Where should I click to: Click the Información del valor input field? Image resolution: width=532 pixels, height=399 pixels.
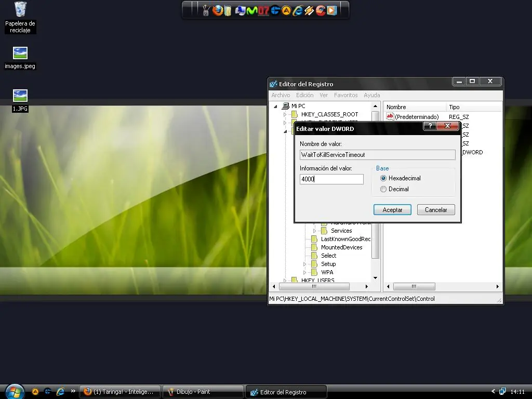pyautogui.click(x=331, y=179)
